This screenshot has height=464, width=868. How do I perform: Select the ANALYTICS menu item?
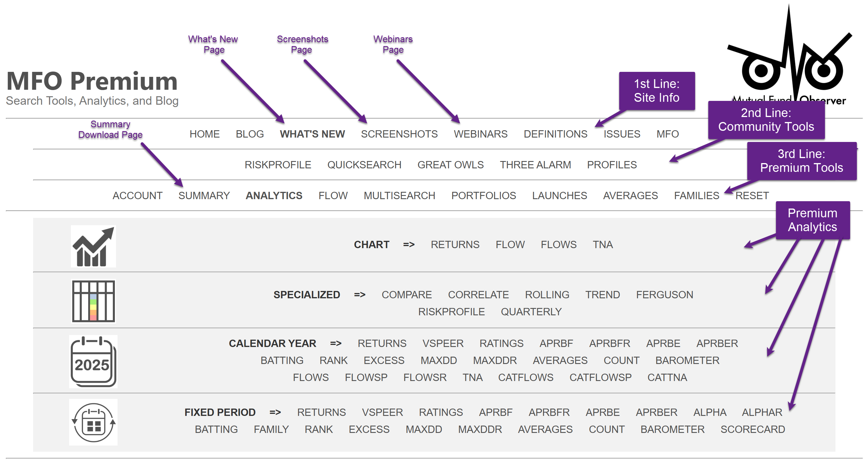(x=274, y=196)
